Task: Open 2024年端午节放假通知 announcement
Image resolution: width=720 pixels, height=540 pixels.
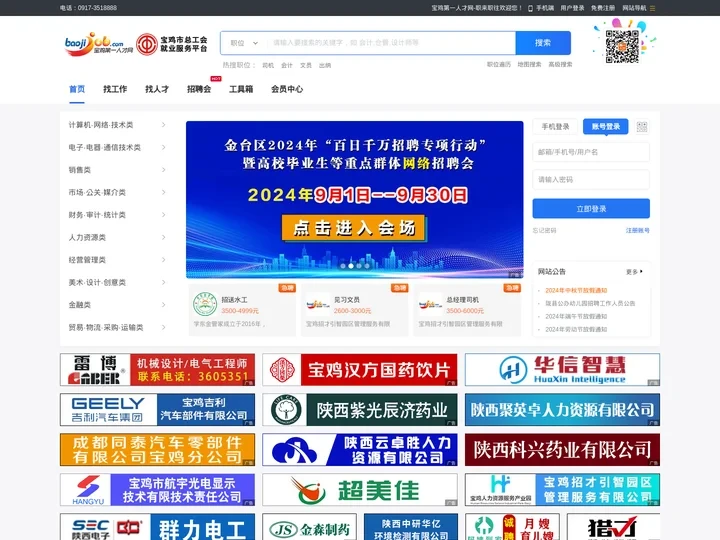Action: [576, 316]
